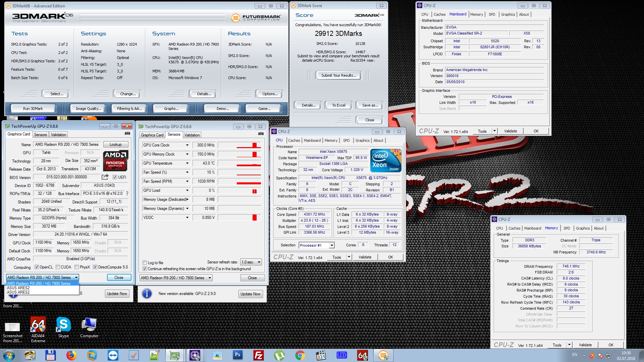Open Firefox from the taskbar

[x=71, y=355]
